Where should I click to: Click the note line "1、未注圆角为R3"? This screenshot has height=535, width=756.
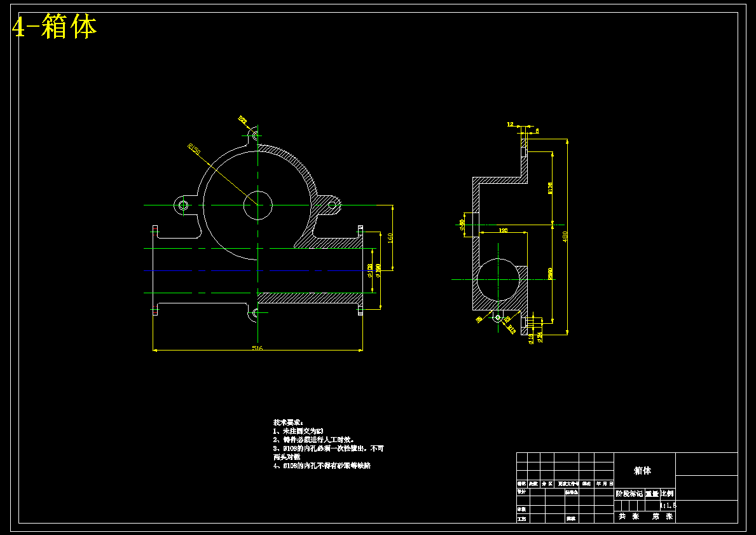pos(298,431)
